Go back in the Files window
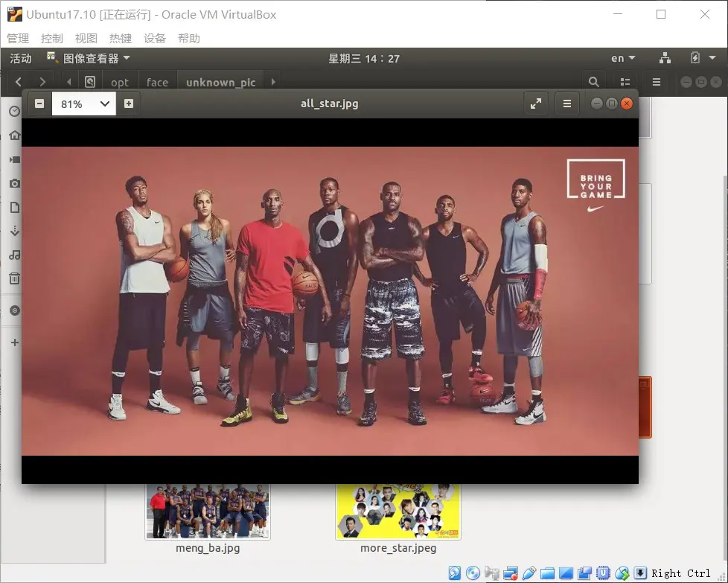728x583 pixels. [x=19, y=82]
